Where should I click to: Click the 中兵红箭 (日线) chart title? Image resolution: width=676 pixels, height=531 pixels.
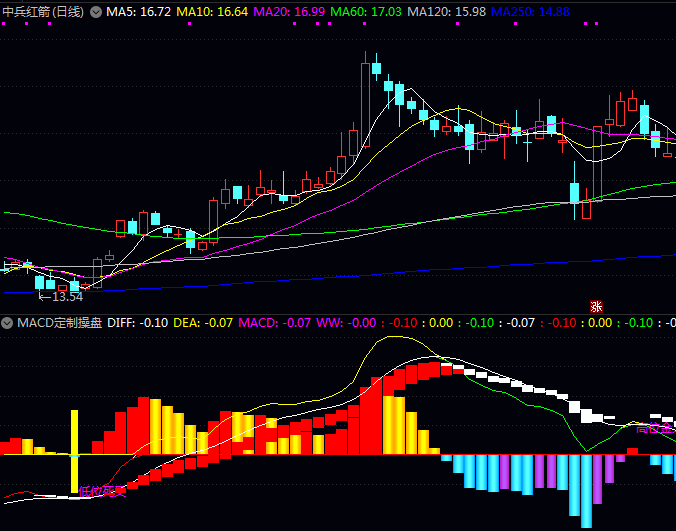coord(43,12)
